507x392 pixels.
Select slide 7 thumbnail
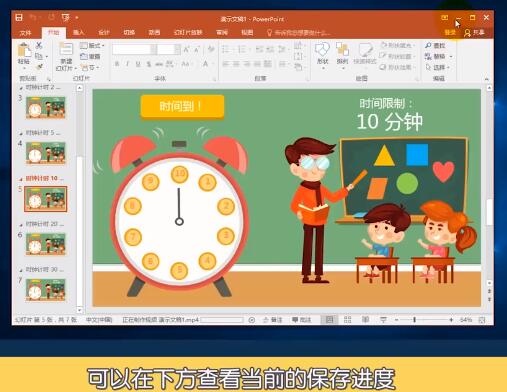point(46,290)
